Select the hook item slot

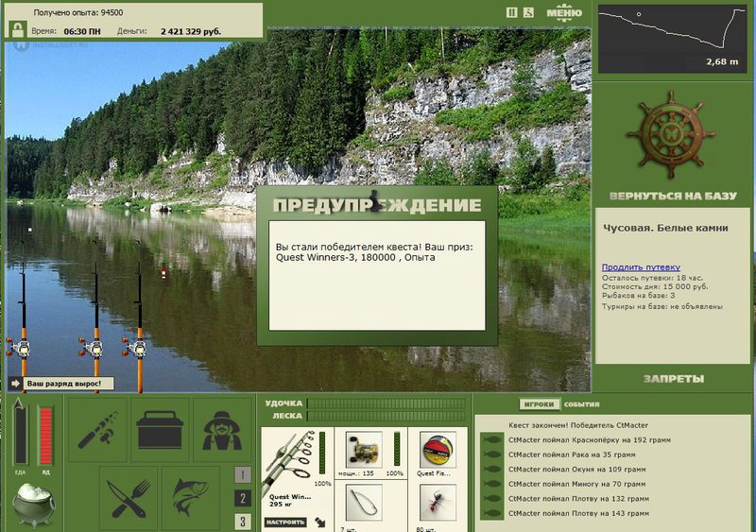(364, 503)
